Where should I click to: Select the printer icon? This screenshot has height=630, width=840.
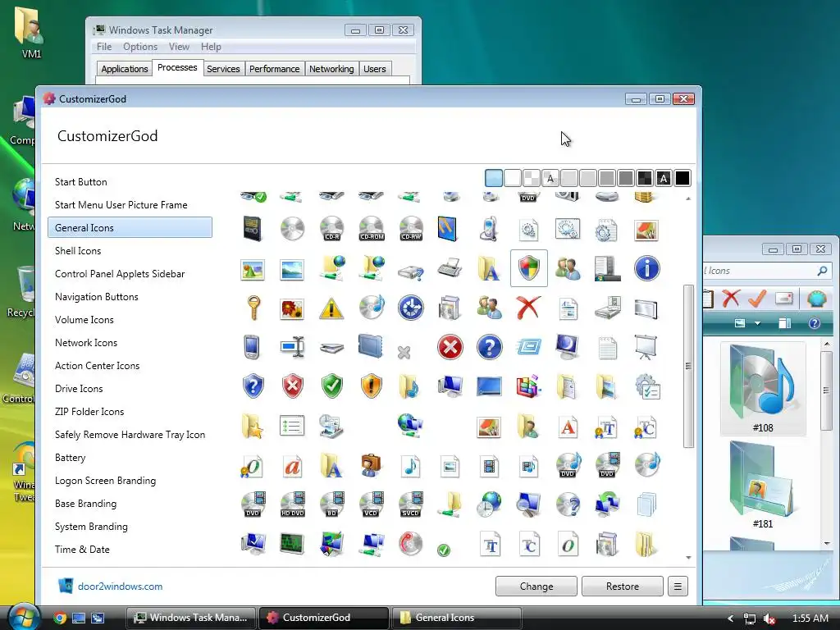[x=450, y=267]
